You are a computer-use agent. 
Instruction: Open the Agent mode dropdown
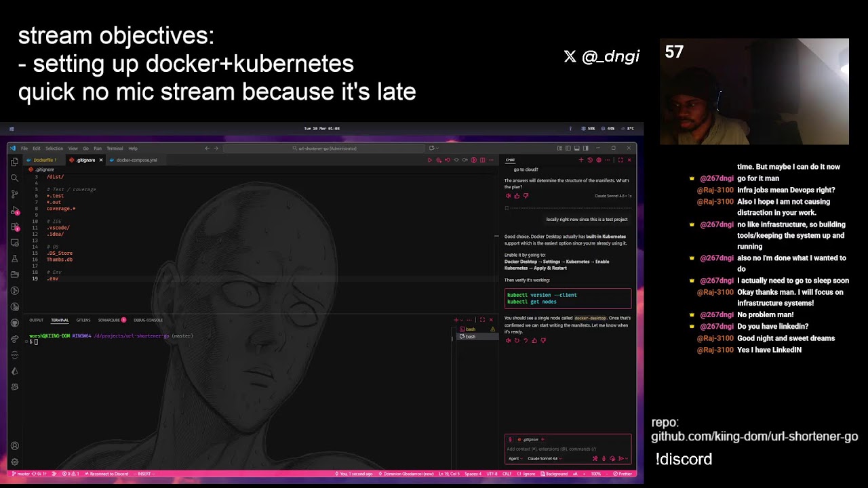click(515, 458)
